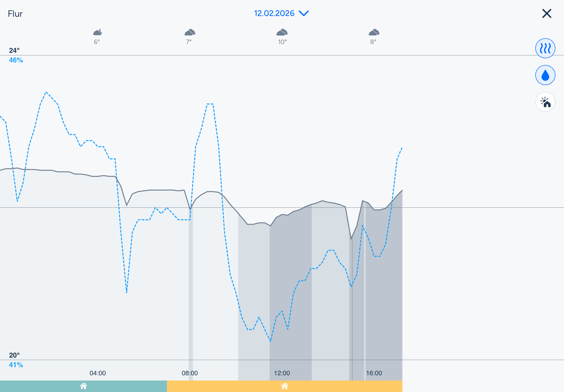Click the cloudy weather icon at 7°
This screenshot has height=392, width=564.
(190, 32)
